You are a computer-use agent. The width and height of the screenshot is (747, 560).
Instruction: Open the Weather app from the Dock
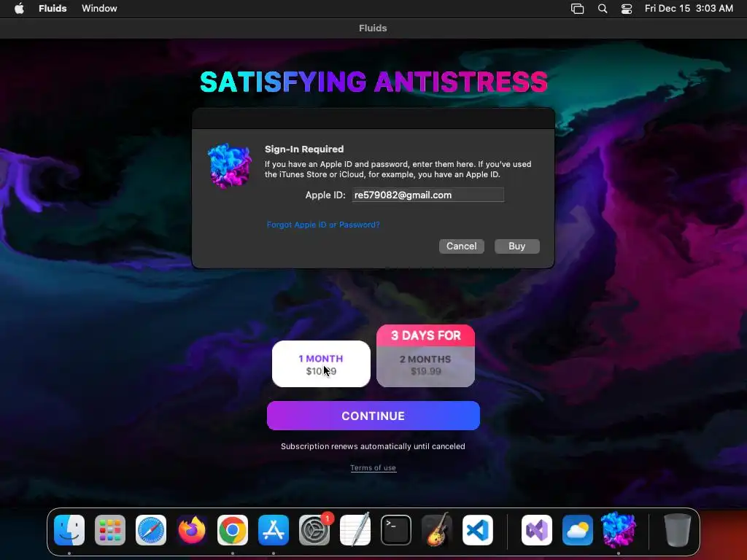click(578, 529)
